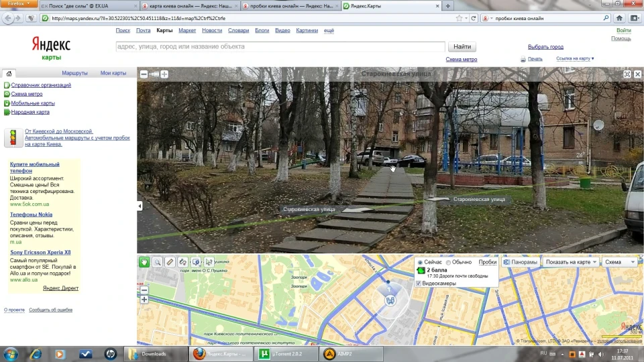The width and height of the screenshot is (644, 362).
Task: Adjust volume via tray speaker icon
Action: point(601,354)
